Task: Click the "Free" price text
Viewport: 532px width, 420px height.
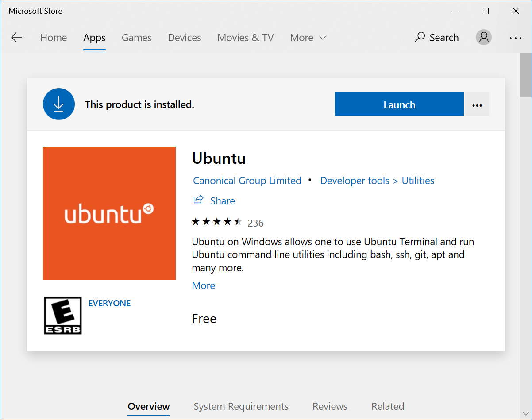Action: 204,319
